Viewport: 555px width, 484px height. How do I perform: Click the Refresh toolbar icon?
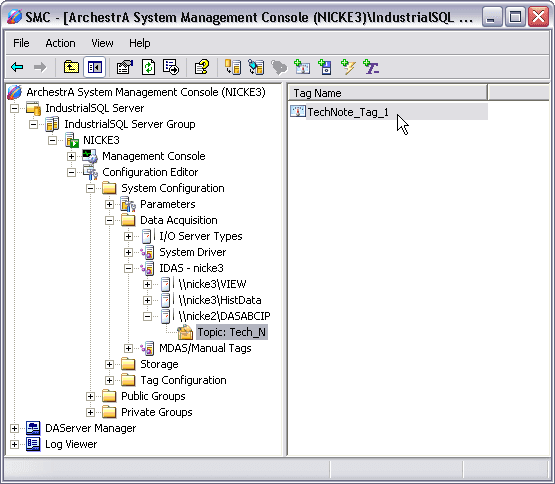tap(148, 67)
